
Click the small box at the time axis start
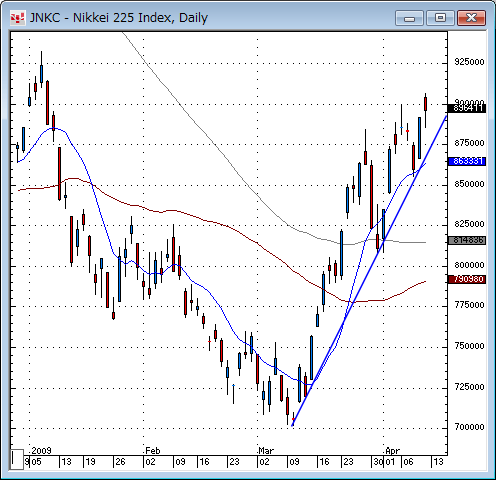coord(16,459)
